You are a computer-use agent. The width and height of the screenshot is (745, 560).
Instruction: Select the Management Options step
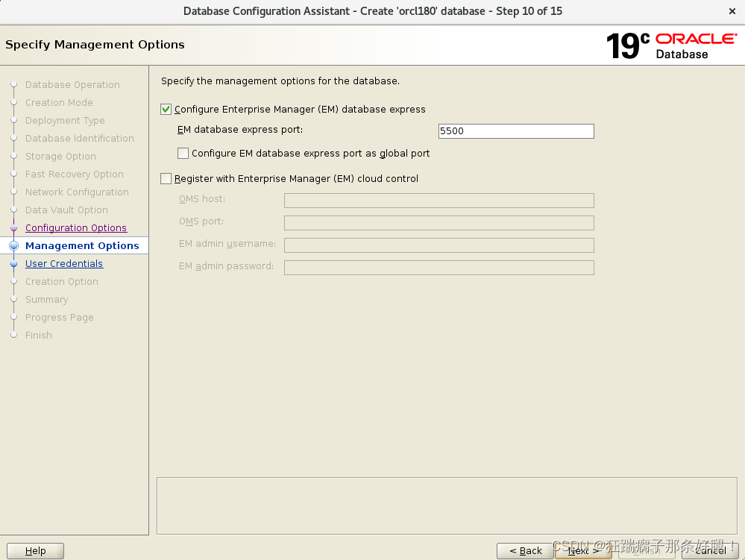coord(82,245)
